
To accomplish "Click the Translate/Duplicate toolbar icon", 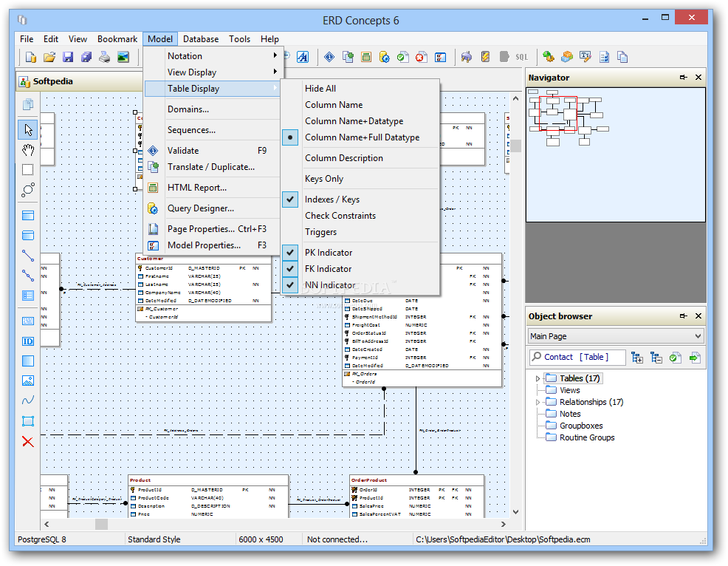I will [x=348, y=57].
